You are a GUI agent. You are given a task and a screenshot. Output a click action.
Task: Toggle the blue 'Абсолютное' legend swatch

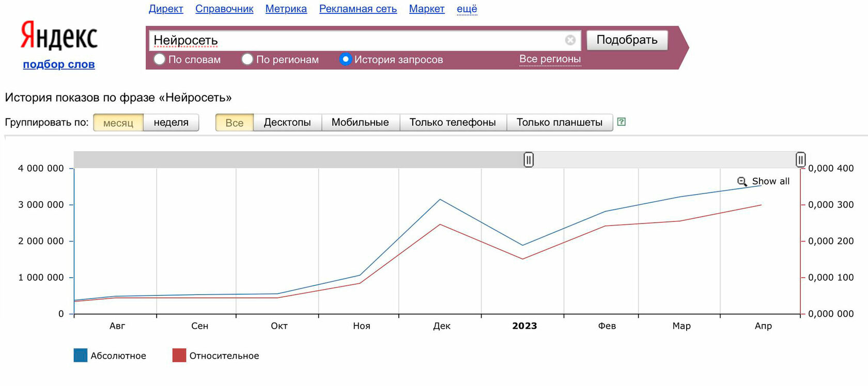pos(81,355)
